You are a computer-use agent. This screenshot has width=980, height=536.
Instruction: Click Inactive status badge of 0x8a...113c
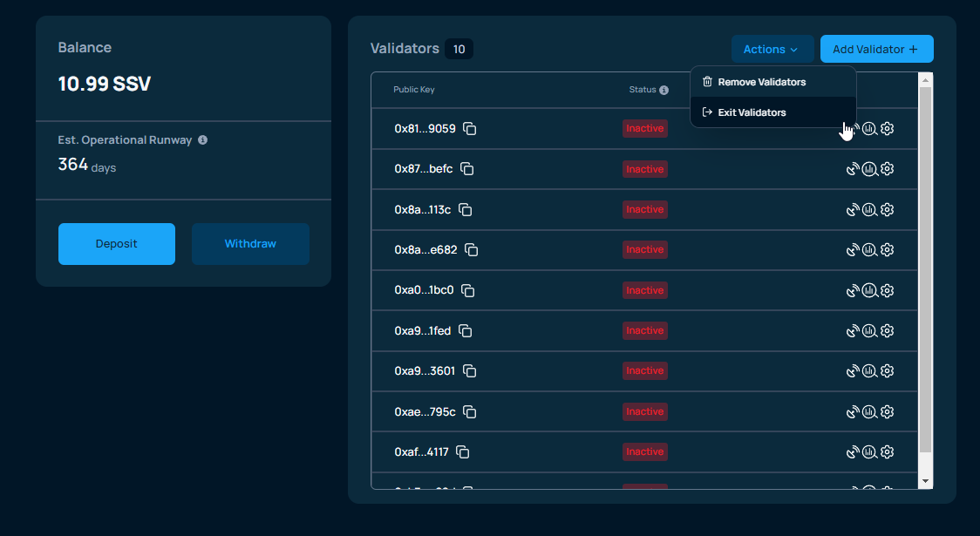645,209
